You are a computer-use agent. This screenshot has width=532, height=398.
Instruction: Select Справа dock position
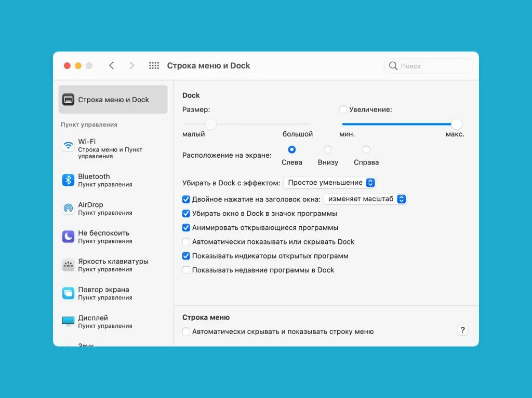click(366, 149)
